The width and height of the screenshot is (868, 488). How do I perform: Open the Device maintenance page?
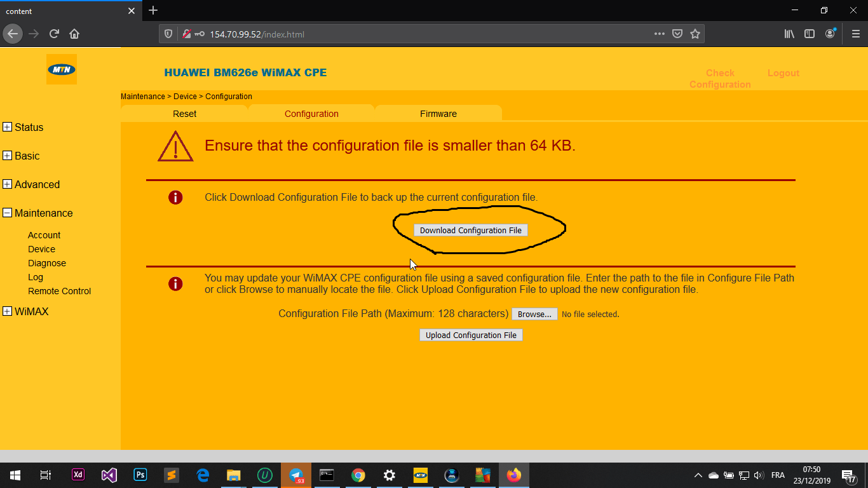[41, 249]
